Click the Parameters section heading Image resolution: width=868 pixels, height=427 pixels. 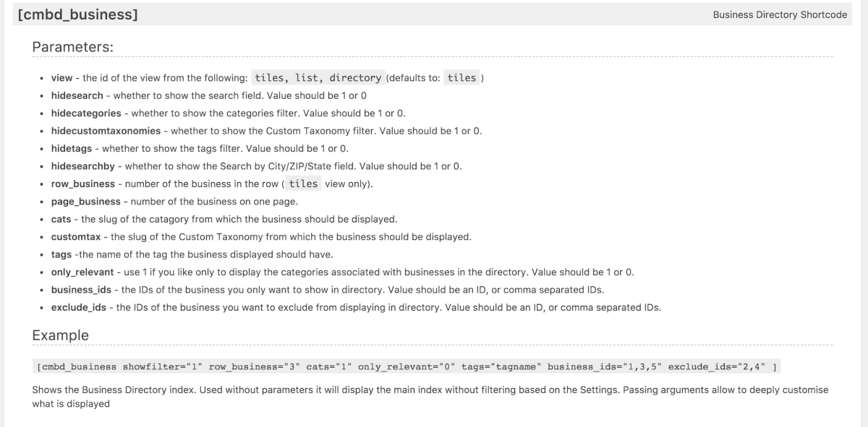click(72, 46)
